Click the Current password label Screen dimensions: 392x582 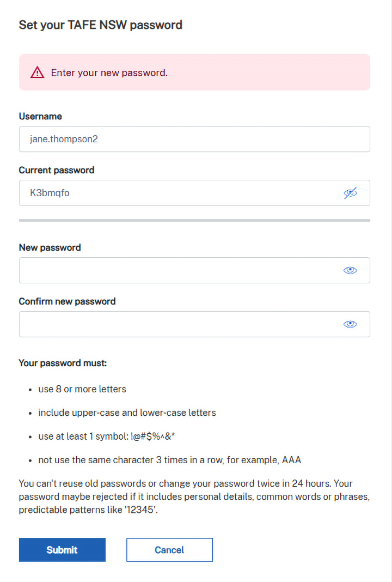coord(57,170)
